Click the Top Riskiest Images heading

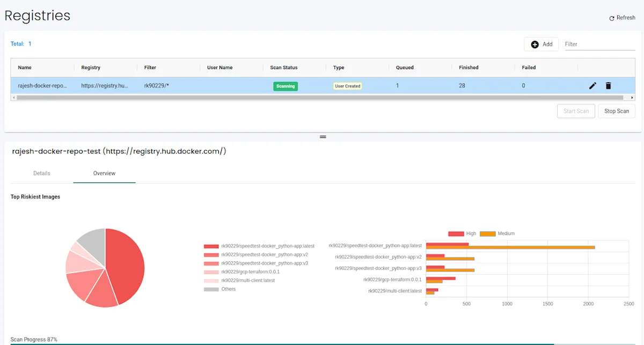35,197
